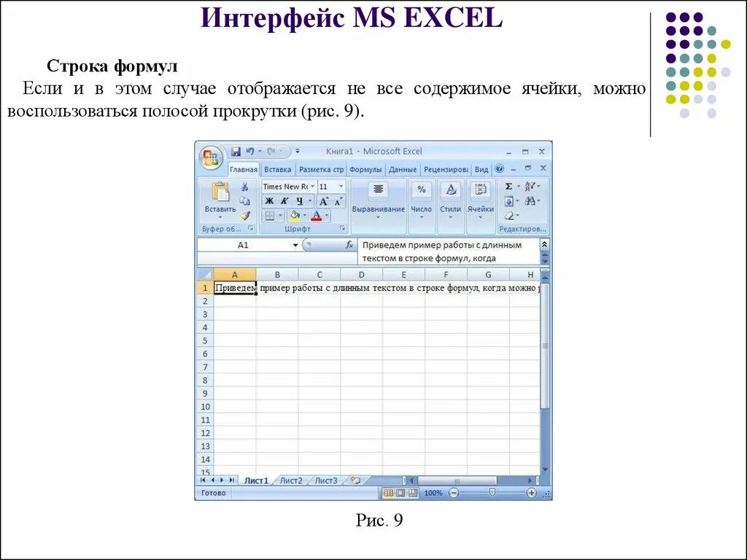Open Вид ribbon tab
The width and height of the screenshot is (747, 560).
point(481,169)
